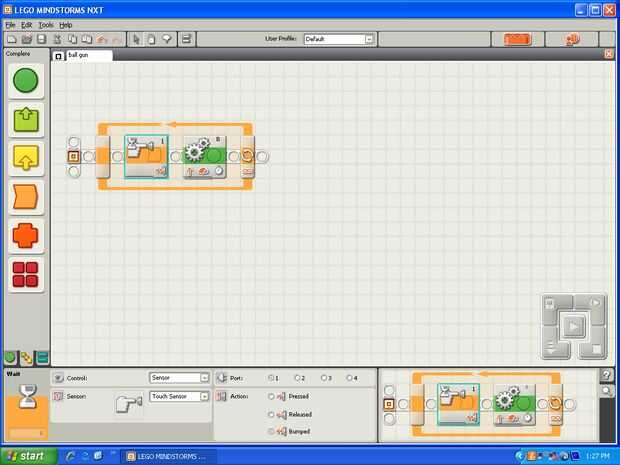
Task: Close the ball gun program tab
Action: [609, 54]
